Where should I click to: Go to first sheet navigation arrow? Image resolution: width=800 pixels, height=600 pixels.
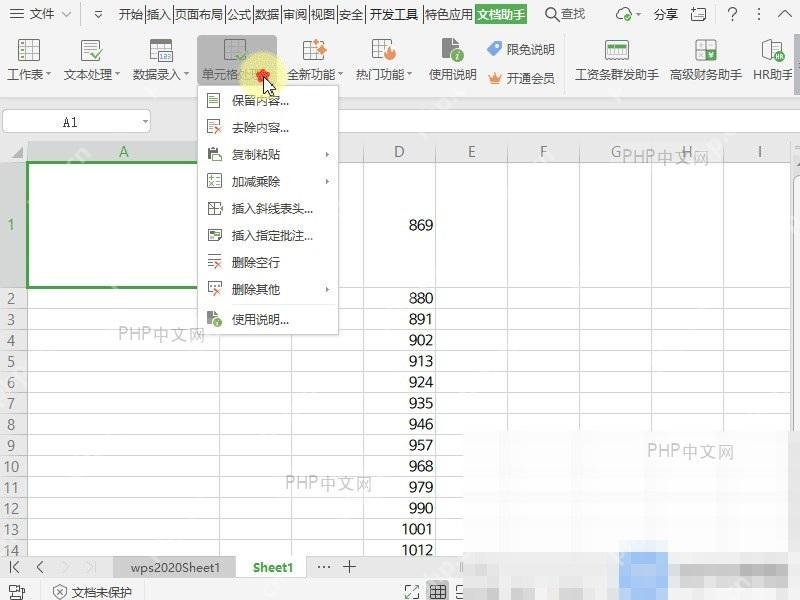click(x=14, y=567)
